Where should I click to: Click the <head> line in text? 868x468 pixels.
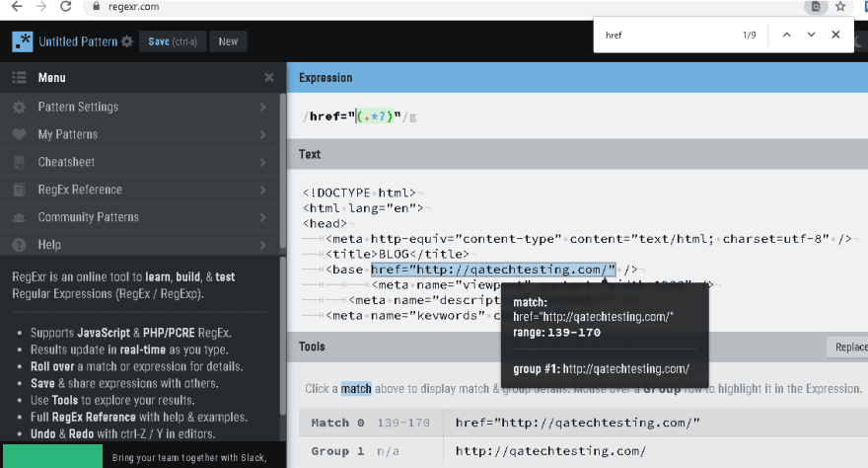[x=325, y=224]
